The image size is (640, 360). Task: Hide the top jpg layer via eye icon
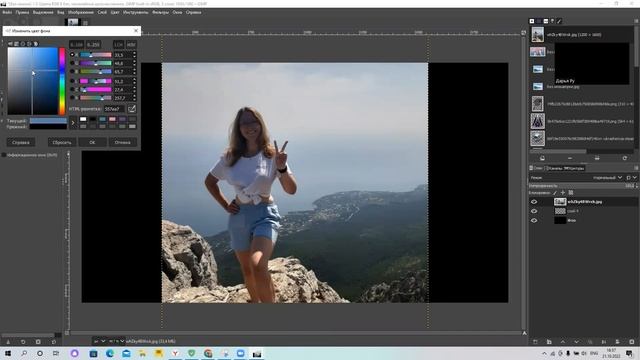pos(534,202)
